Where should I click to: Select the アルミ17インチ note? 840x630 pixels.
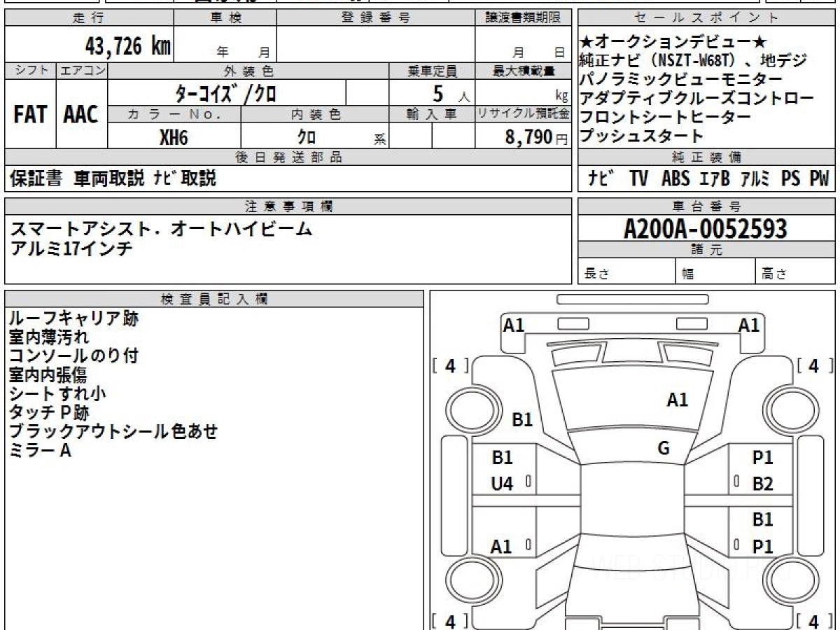71,248
